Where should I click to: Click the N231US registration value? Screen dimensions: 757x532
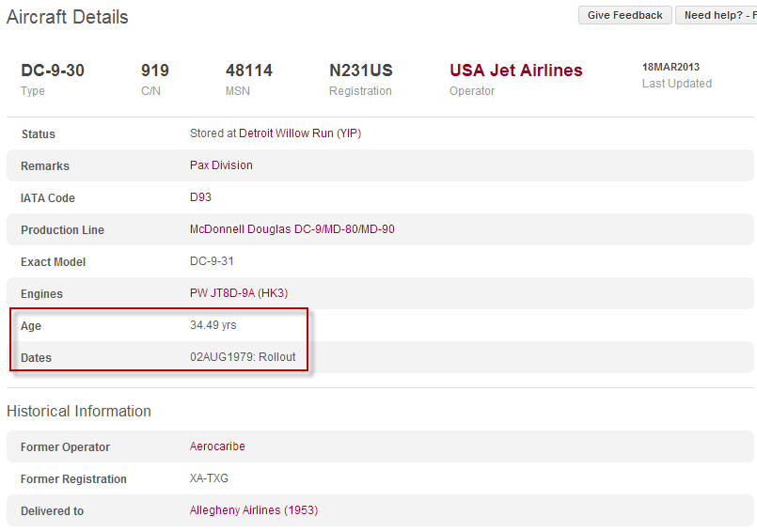coord(360,70)
